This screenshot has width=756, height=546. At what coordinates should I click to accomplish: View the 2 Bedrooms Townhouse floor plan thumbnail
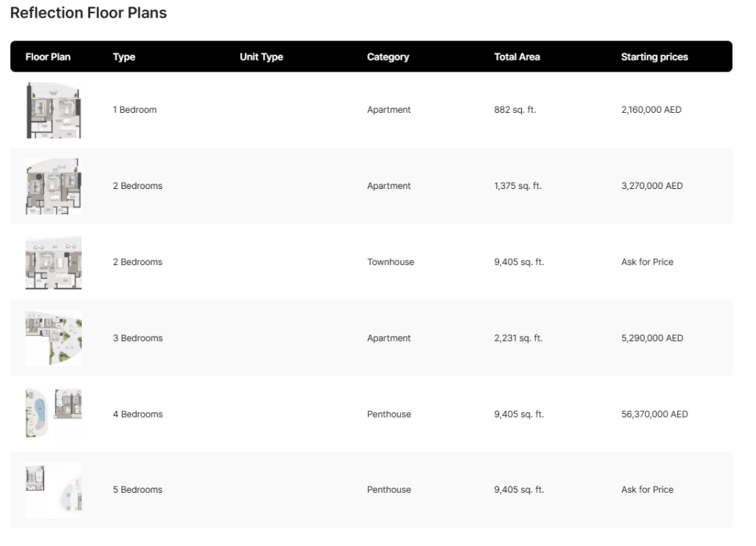point(53,262)
